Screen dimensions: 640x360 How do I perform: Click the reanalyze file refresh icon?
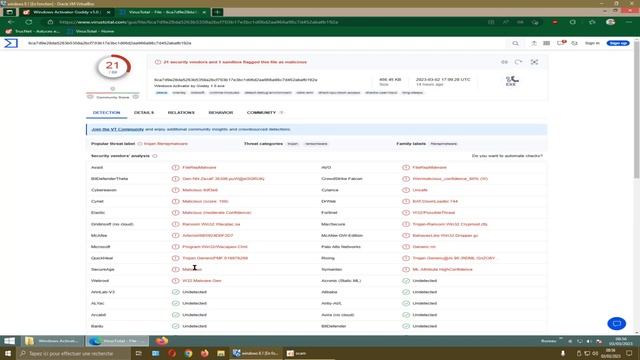tap(518, 62)
